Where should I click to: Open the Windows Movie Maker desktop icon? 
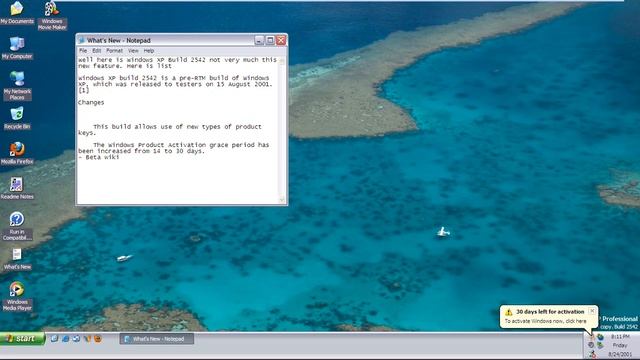(52, 15)
